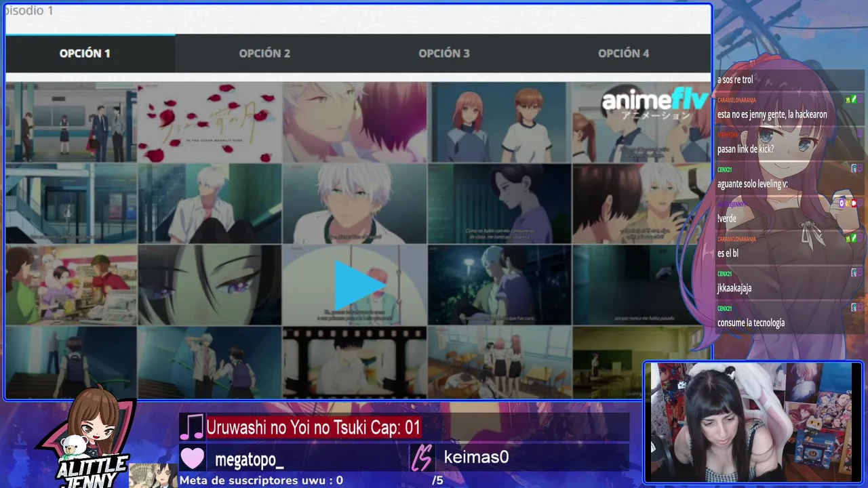Click the name keimas0

click(476, 457)
